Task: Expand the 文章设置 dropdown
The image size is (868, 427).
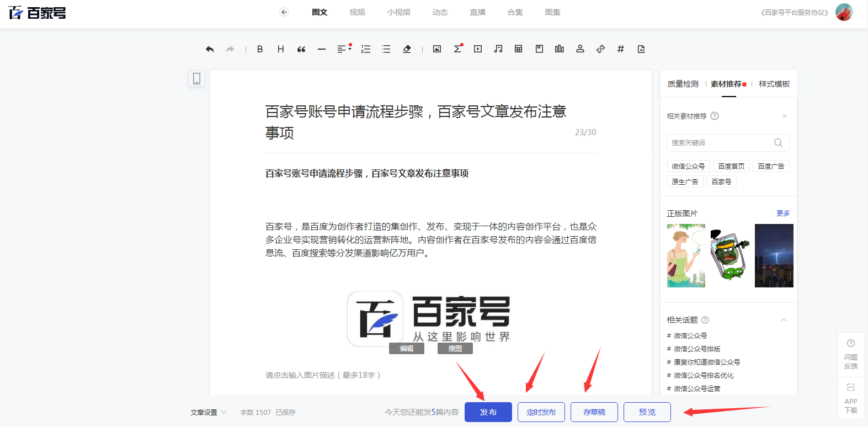Action: pyautogui.click(x=209, y=412)
